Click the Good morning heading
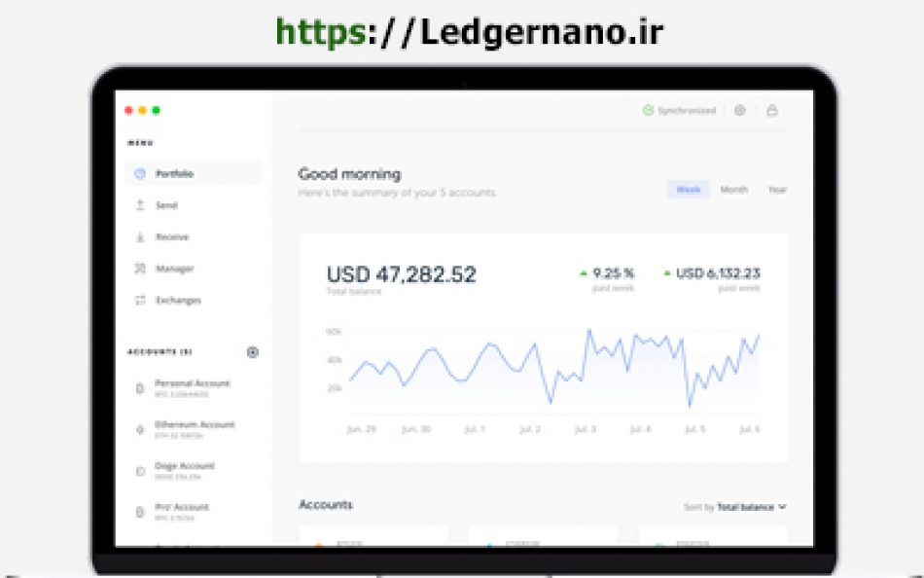The image size is (924, 578). 349,174
